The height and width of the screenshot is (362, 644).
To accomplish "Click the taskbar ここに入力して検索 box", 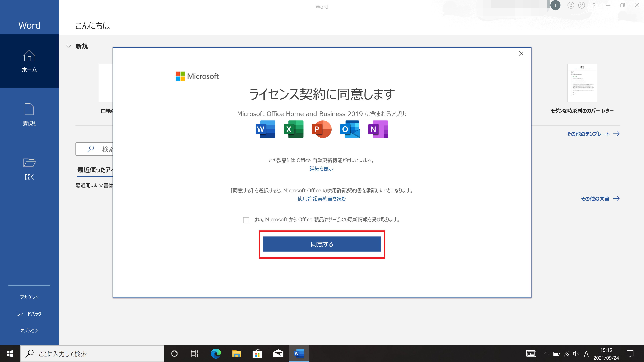I will pyautogui.click(x=92, y=354).
